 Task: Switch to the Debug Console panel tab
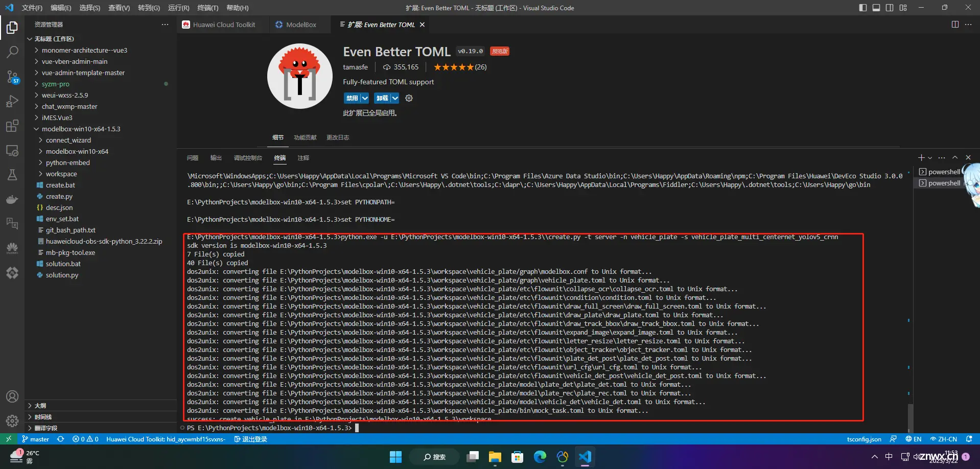click(x=248, y=158)
